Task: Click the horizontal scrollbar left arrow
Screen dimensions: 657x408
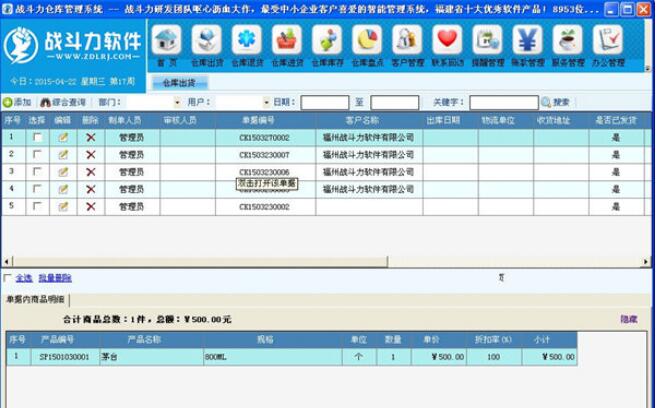Action: point(6,262)
